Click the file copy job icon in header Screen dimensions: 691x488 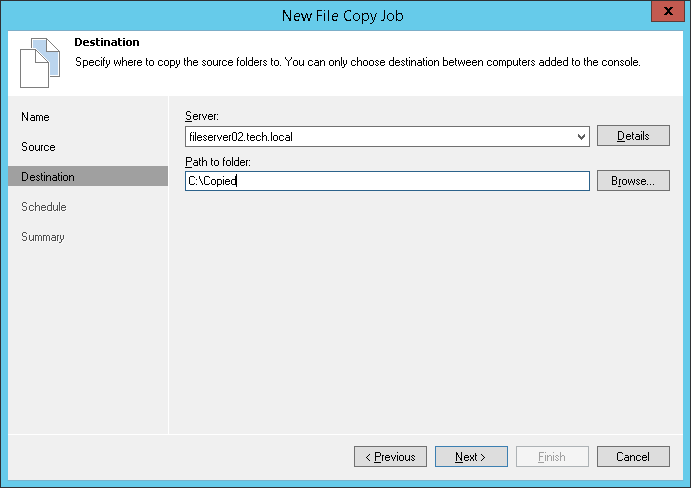[x=34, y=62]
